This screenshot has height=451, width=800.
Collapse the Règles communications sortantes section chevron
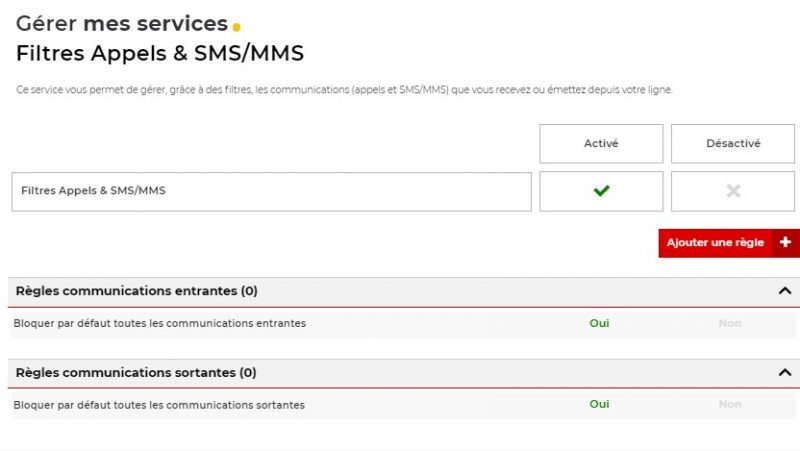click(x=784, y=372)
